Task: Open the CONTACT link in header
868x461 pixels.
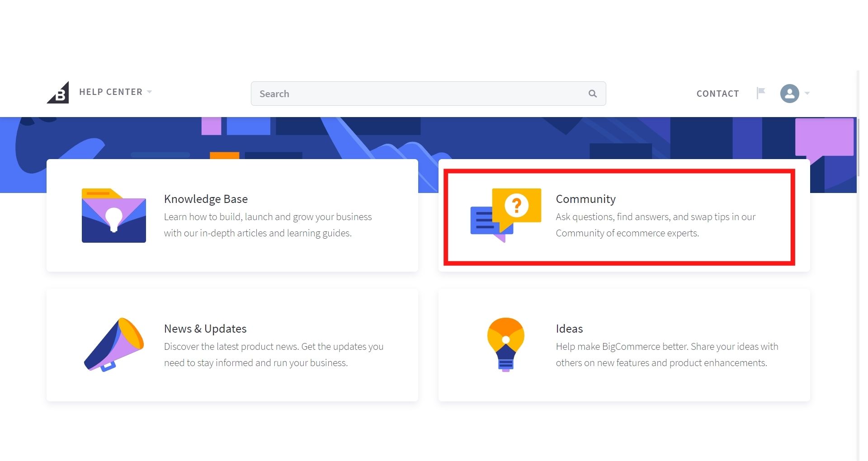Action: click(x=717, y=94)
